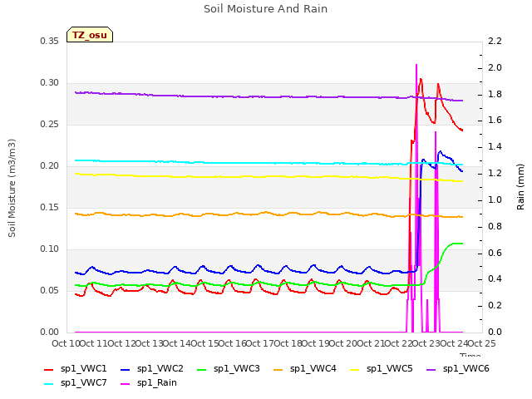532x399 pixels.
Task: Click the yellow sp1_VWC5 legend swatch
Action: point(355,370)
